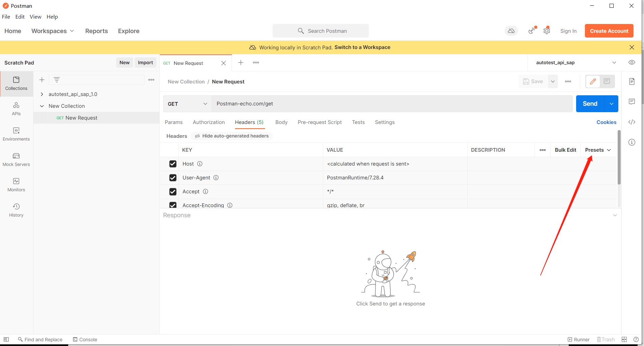Close the New Request tab
644x346 pixels.
point(224,63)
